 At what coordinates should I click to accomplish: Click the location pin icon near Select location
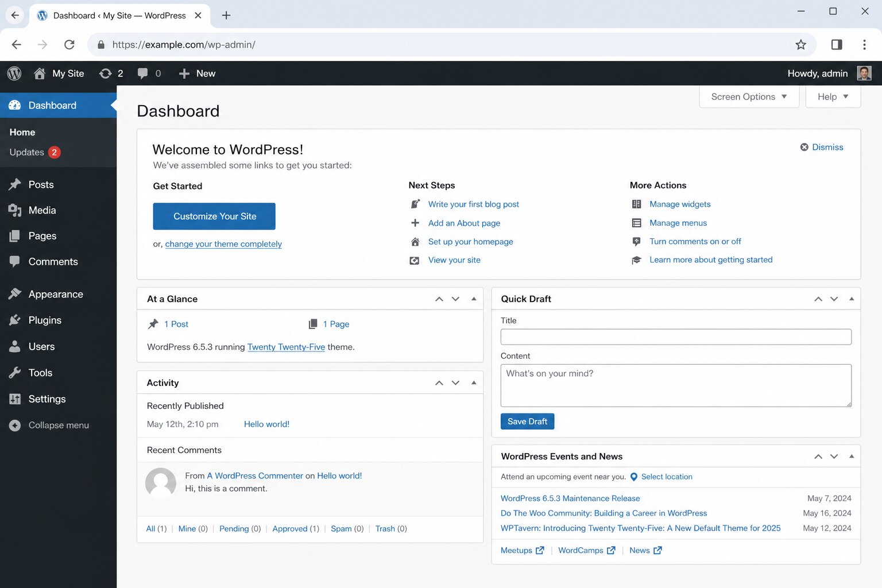pyautogui.click(x=634, y=477)
